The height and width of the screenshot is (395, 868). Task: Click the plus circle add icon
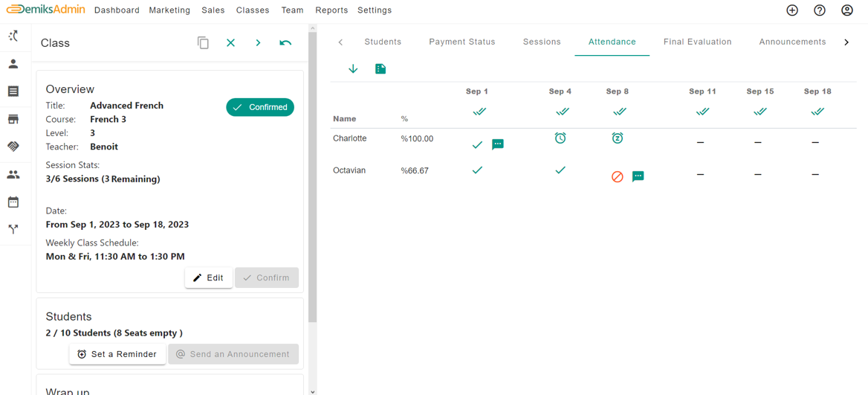tap(792, 10)
